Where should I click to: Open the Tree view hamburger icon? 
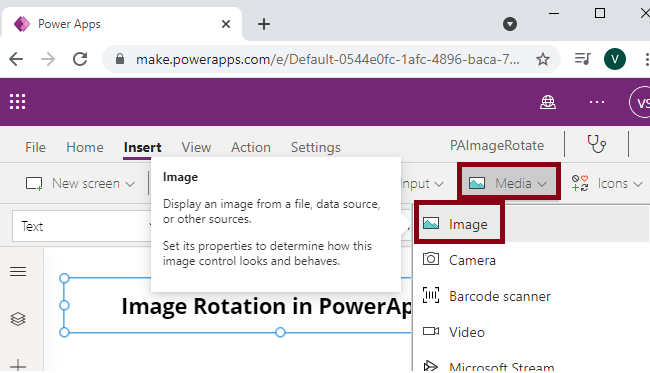coord(18,271)
